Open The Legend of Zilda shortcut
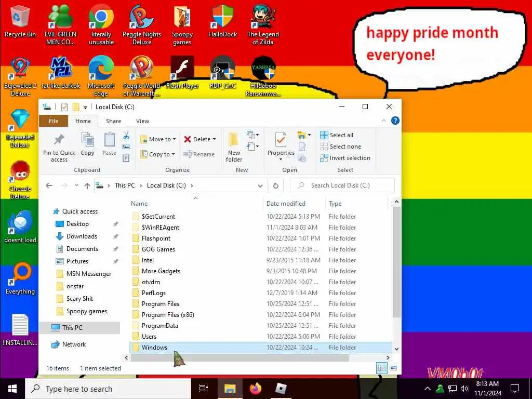This screenshot has height=399, width=532. click(x=263, y=25)
